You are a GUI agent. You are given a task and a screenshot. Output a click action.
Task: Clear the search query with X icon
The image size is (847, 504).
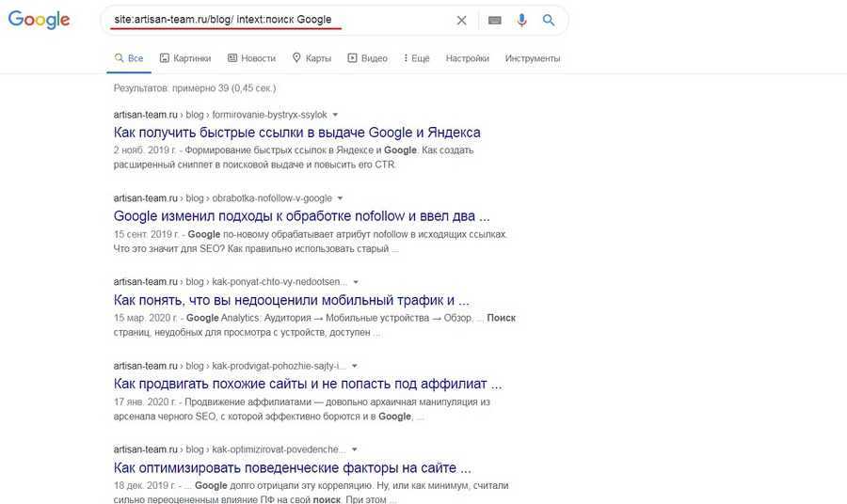coord(461,20)
